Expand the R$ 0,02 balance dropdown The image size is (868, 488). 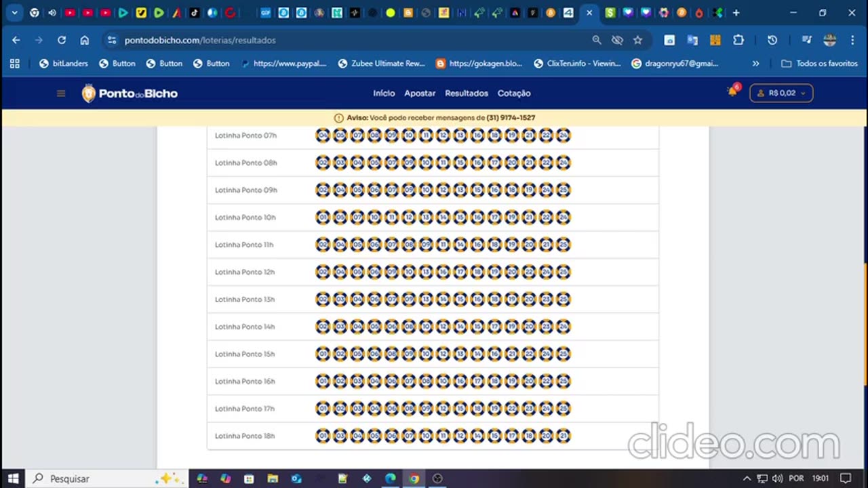click(x=781, y=93)
